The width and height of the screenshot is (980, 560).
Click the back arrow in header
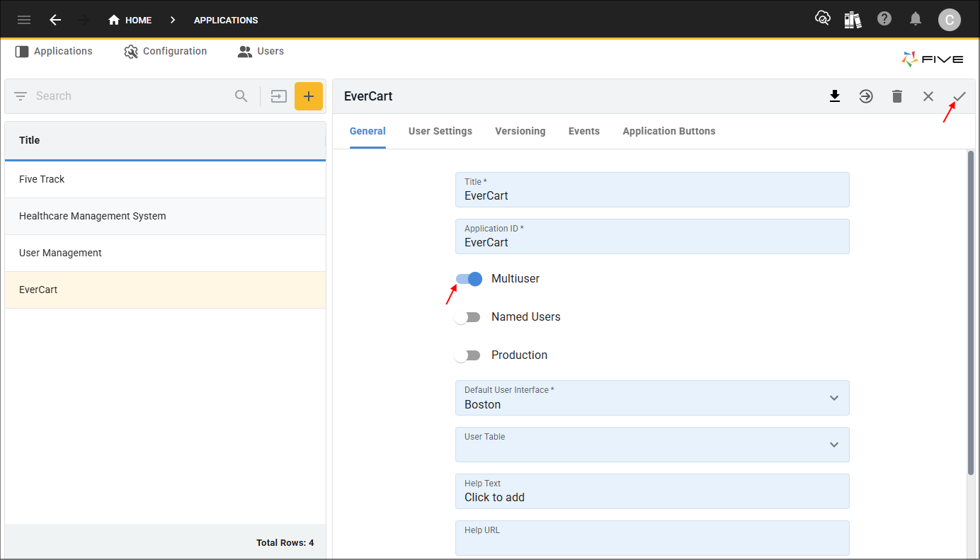(x=55, y=20)
